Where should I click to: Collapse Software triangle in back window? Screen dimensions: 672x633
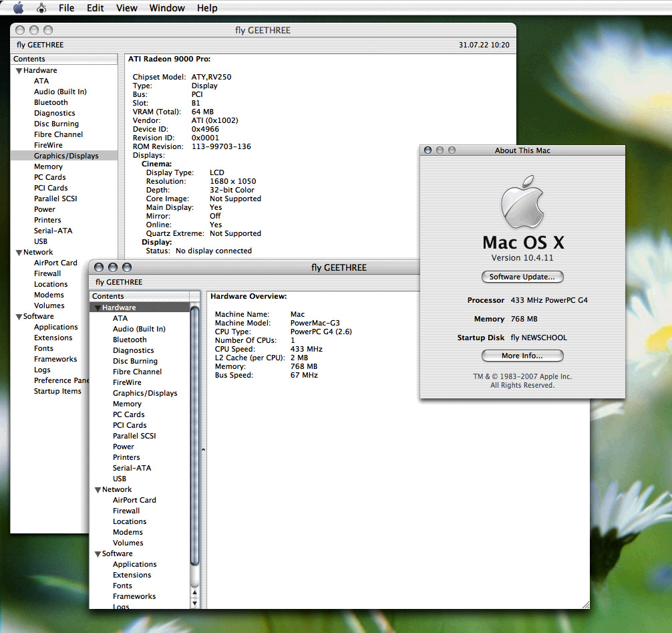tap(19, 317)
